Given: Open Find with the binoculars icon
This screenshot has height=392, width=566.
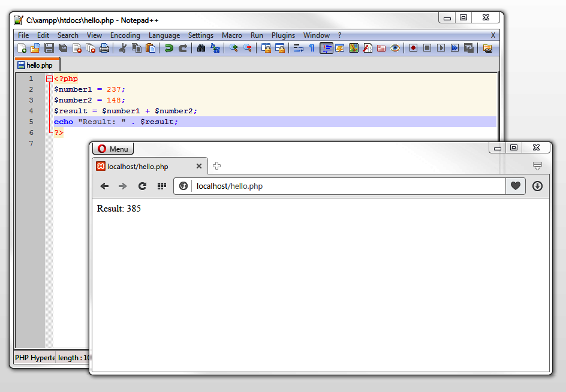Looking at the screenshot, I should pyautogui.click(x=201, y=48).
